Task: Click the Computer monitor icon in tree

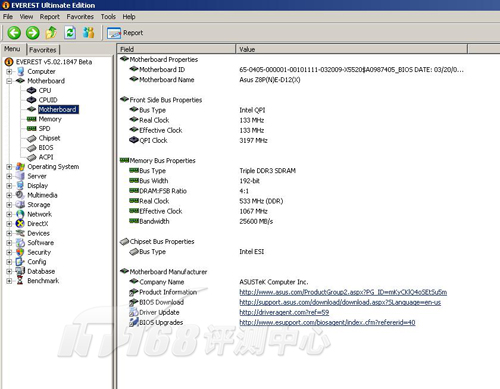Action: pyautogui.click(x=20, y=71)
